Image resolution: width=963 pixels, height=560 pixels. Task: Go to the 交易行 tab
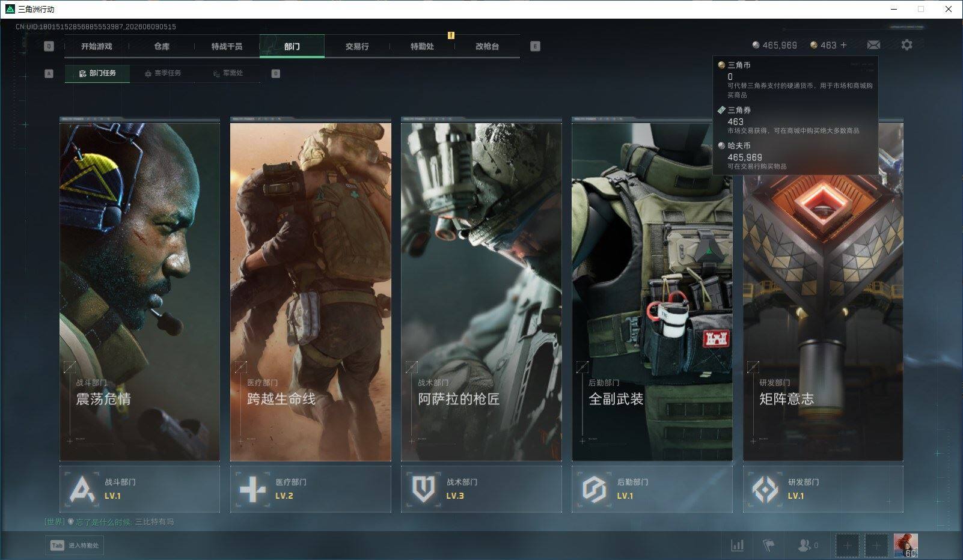click(357, 46)
